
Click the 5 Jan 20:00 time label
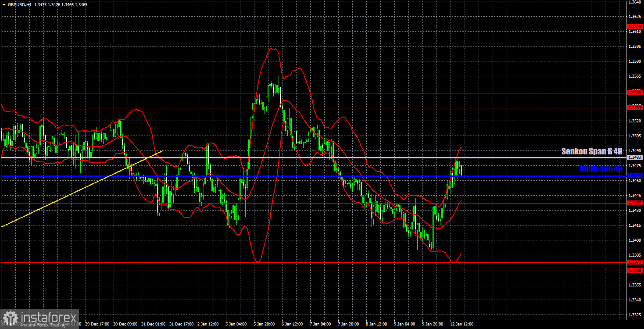click(264, 324)
